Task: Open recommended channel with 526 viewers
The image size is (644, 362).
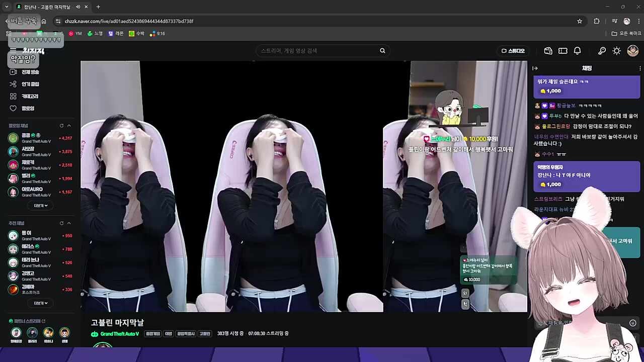Action: pyautogui.click(x=40, y=262)
